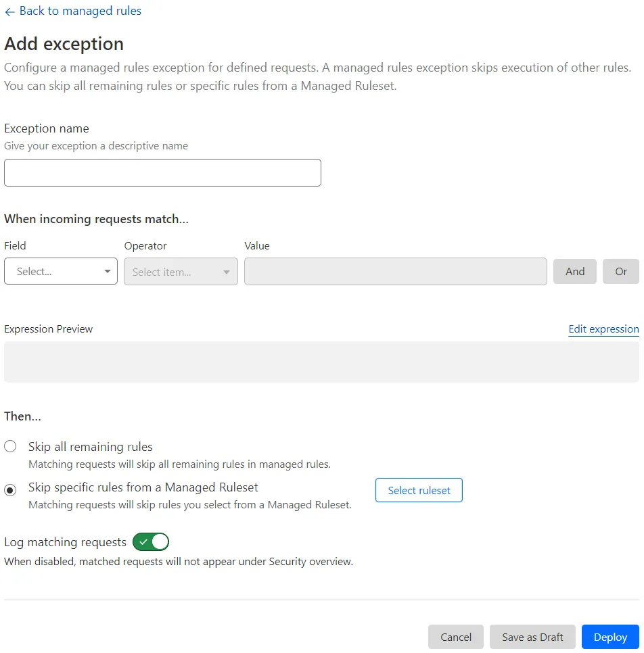This screenshot has width=644, height=653.
Task: Click the back arrow icon
Action: [x=9, y=11]
